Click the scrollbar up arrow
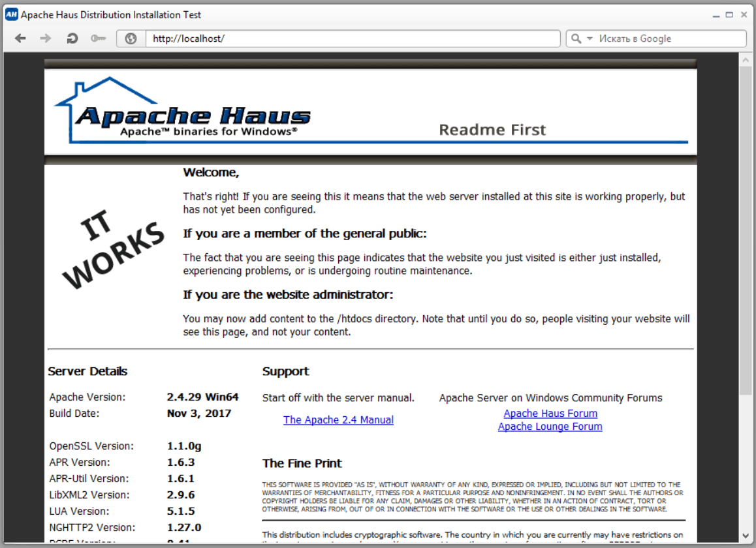756x548 pixels. (746, 60)
